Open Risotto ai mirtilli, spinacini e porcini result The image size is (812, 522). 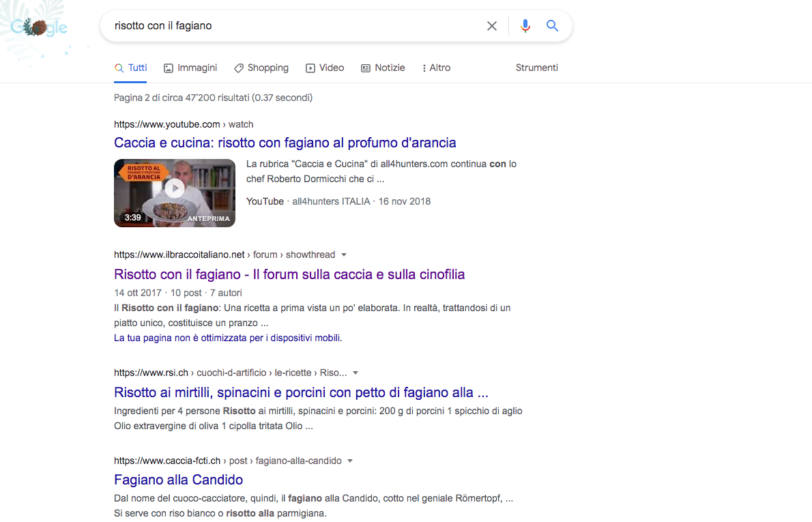tap(301, 392)
